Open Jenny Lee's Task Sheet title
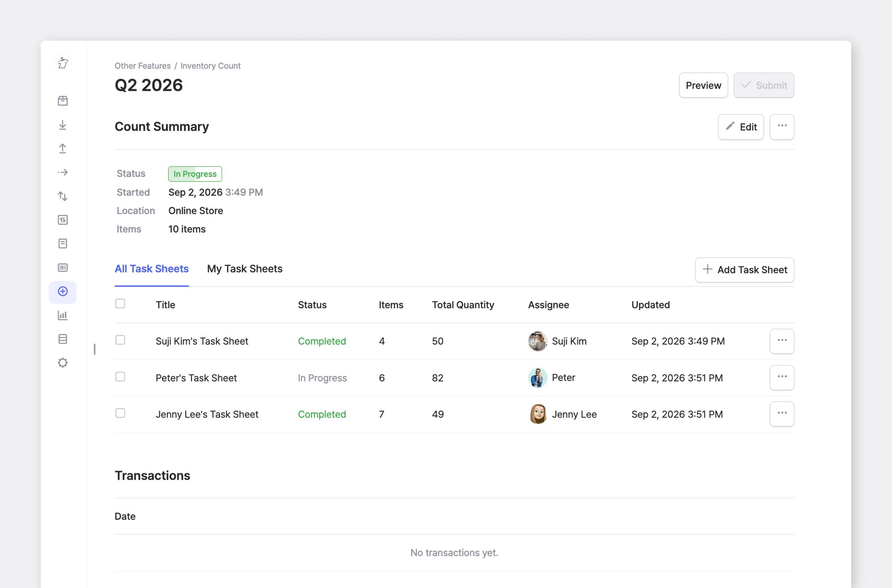 click(207, 415)
